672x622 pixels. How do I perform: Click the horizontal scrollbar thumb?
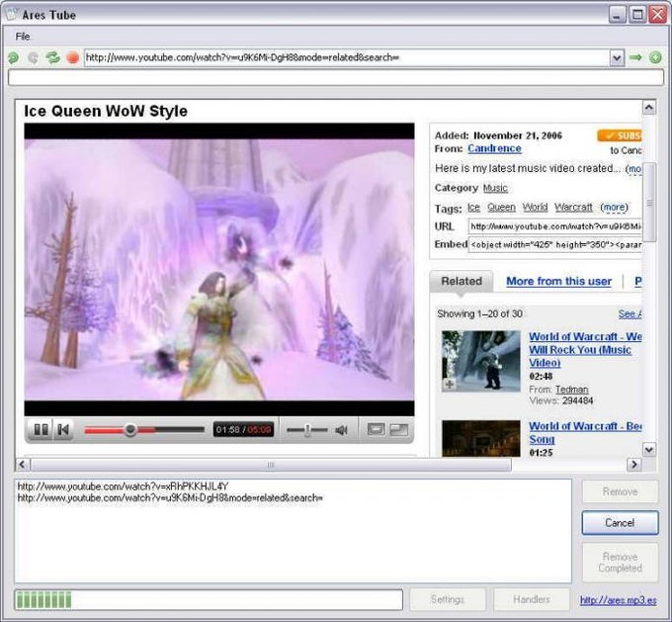(271, 465)
